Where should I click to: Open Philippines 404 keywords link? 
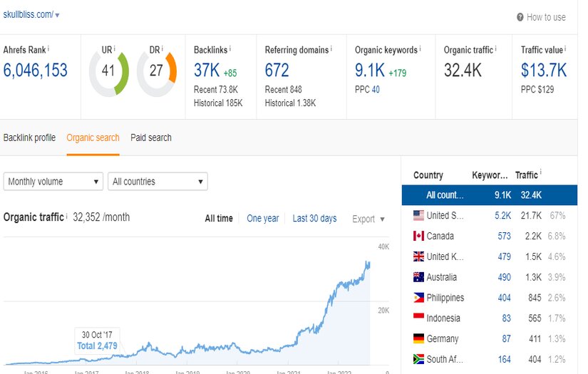[x=504, y=298]
